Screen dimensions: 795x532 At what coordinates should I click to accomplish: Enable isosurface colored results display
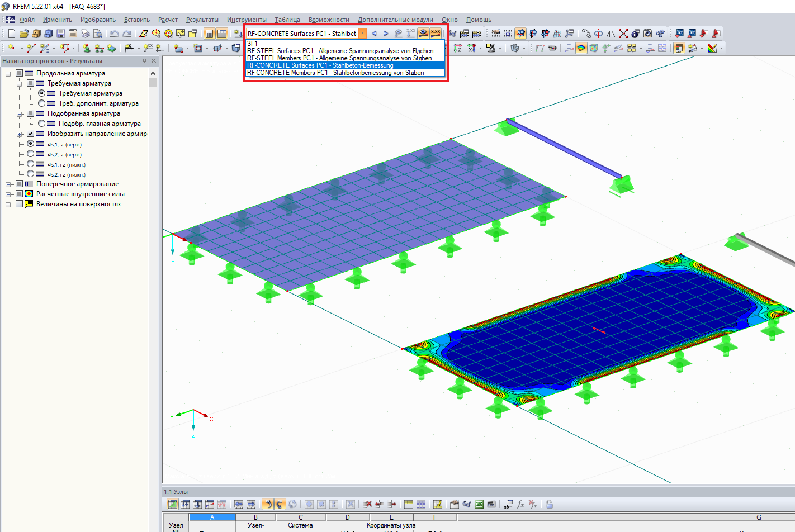coord(581,48)
